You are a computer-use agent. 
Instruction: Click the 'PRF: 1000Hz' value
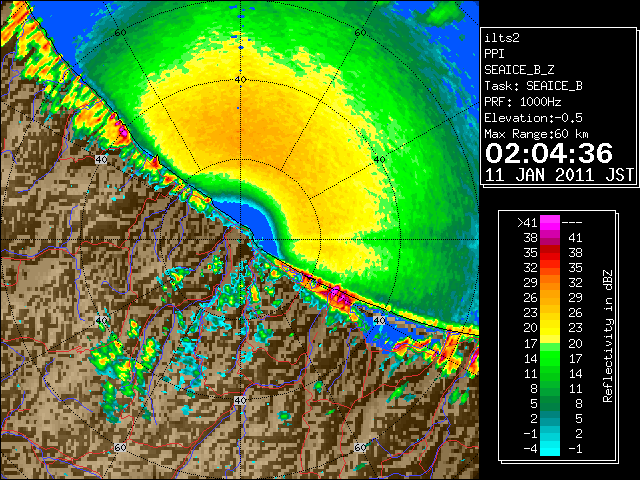coord(522,102)
